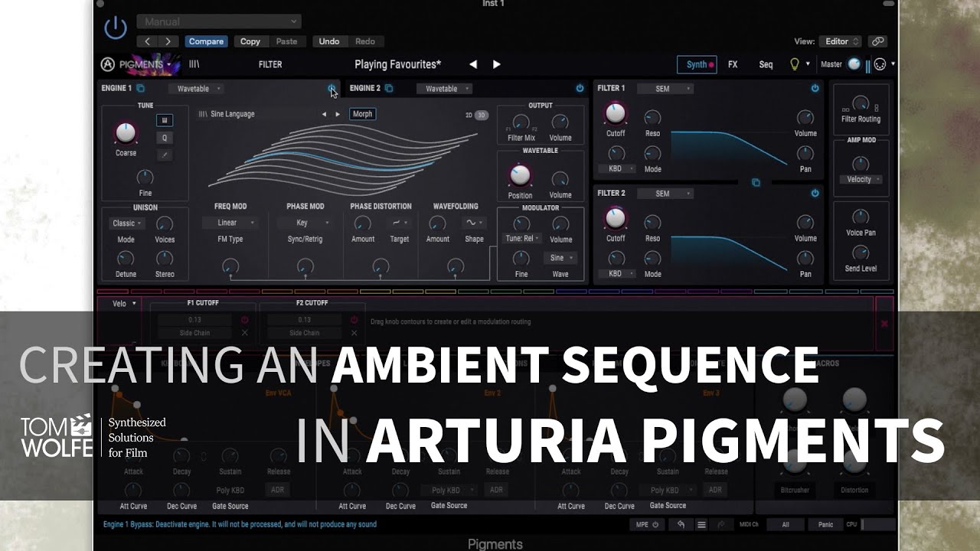This screenshot has height=551, width=980.
Task: Remove F2 CUTOFF modulation with X
Action: (354, 333)
